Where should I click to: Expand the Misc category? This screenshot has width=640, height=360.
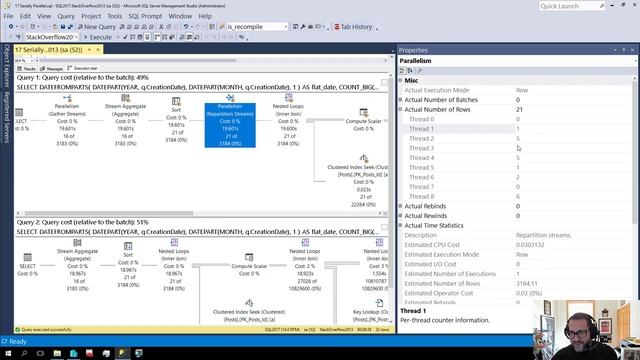(x=400, y=80)
